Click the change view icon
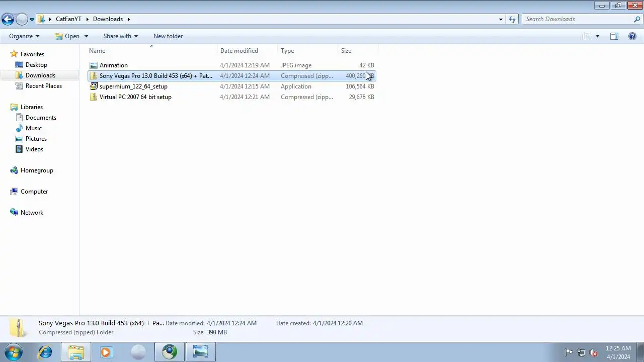644x362 pixels. pyautogui.click(x=586, y=36)
